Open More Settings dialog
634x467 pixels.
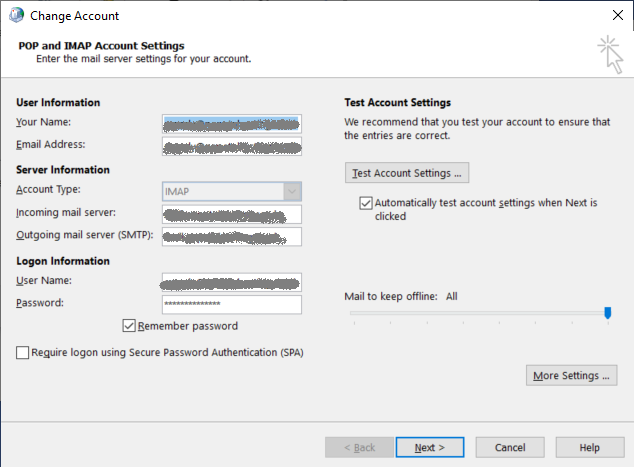click(x=571, y=376)
